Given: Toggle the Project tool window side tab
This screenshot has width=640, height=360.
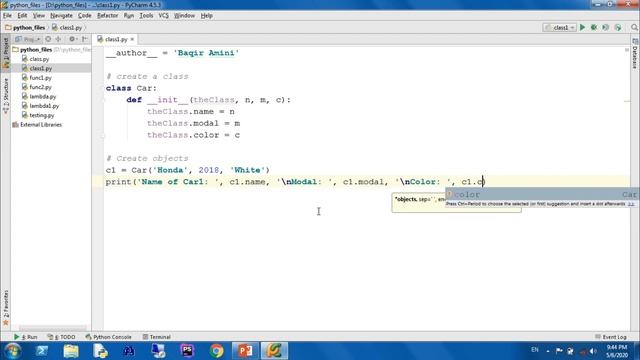Looking at the screenshot, I should (5, 52).
